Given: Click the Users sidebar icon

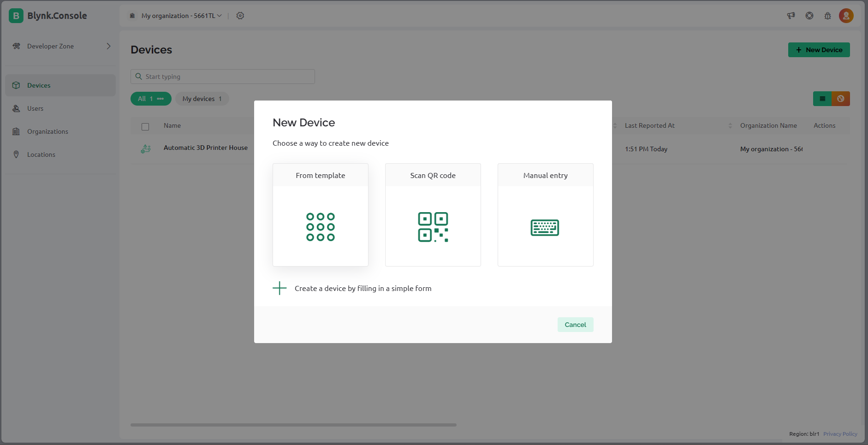Looking at the screenshot, I should (16, 108).
